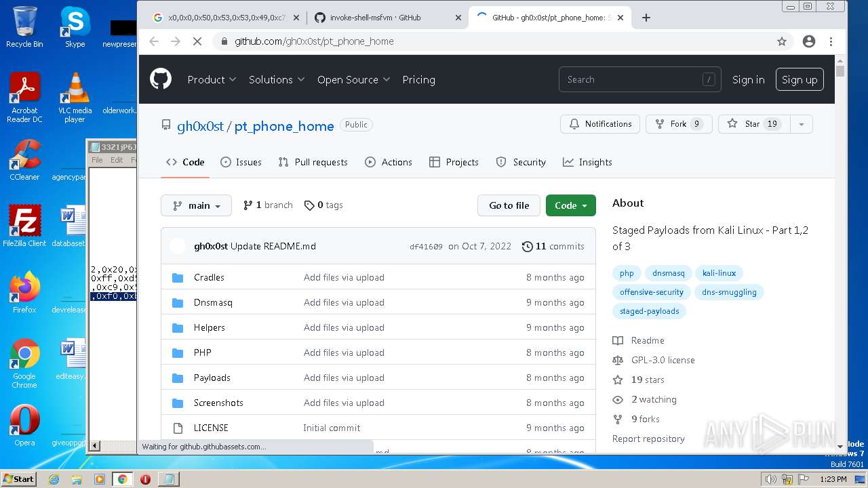Open the Cradles folder
This screenshot has width=868, height=488.
209,277
